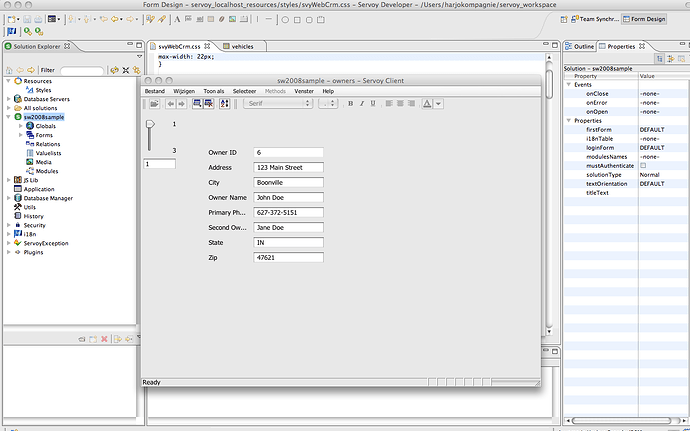Click the New wizard icon in main toolbar
The height and width of the screenshot is (431, 690).
tap(12, 19)
